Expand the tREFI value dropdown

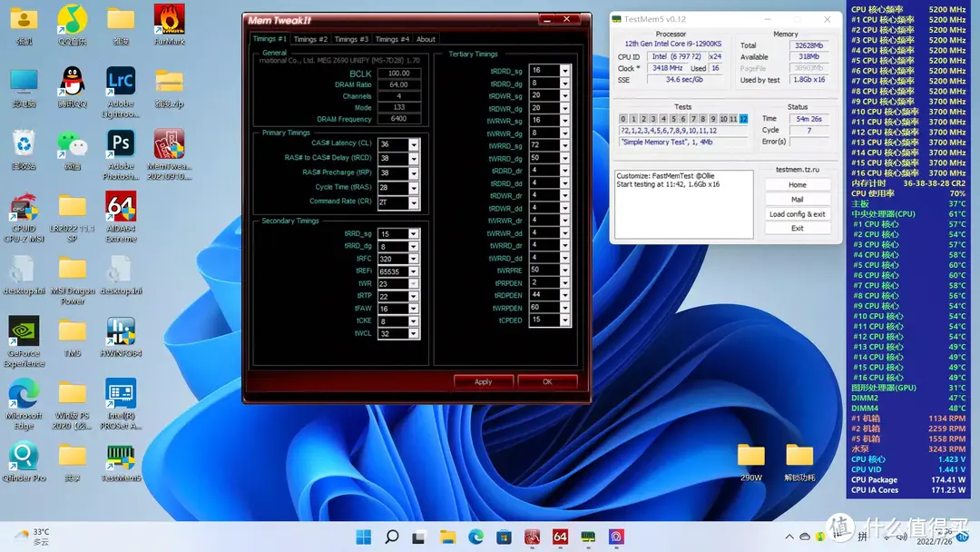click(x=413, y=271)
